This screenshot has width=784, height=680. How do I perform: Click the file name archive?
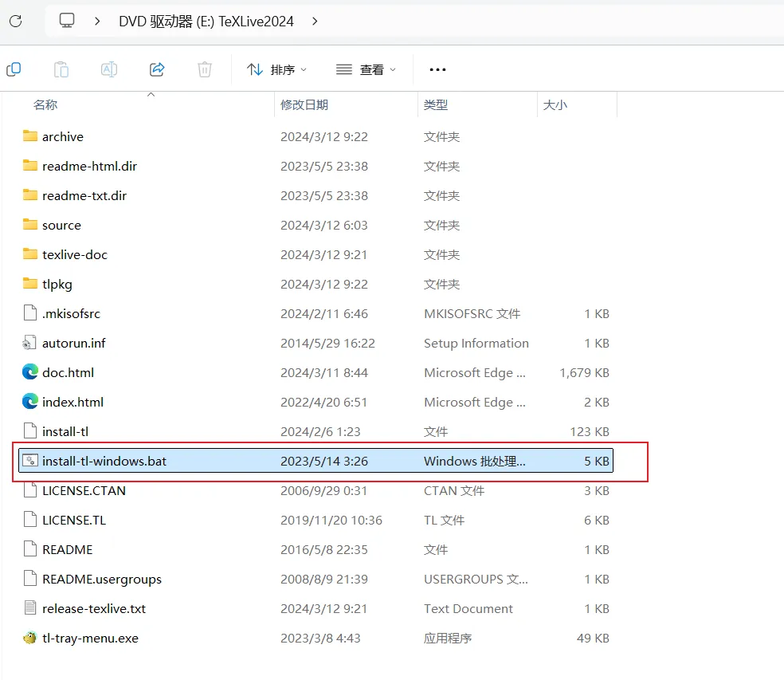[62, 136]
